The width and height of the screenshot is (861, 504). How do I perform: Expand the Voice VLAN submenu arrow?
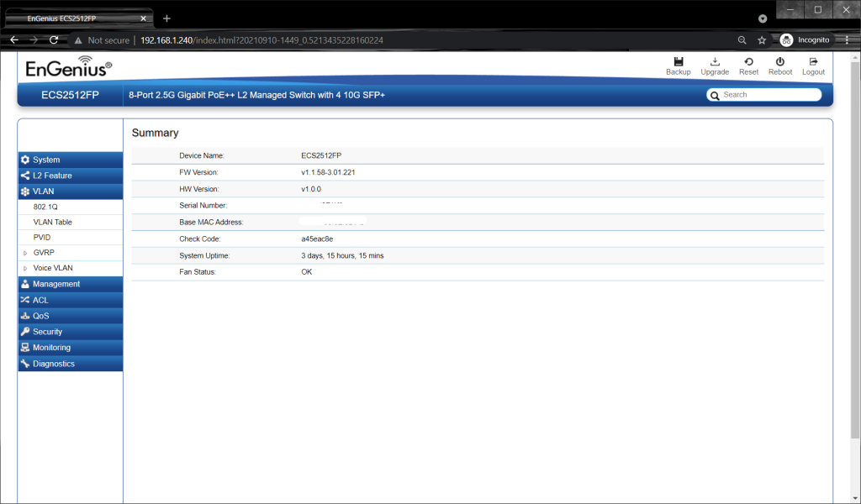pyautogui.click(x=25, y=268)
